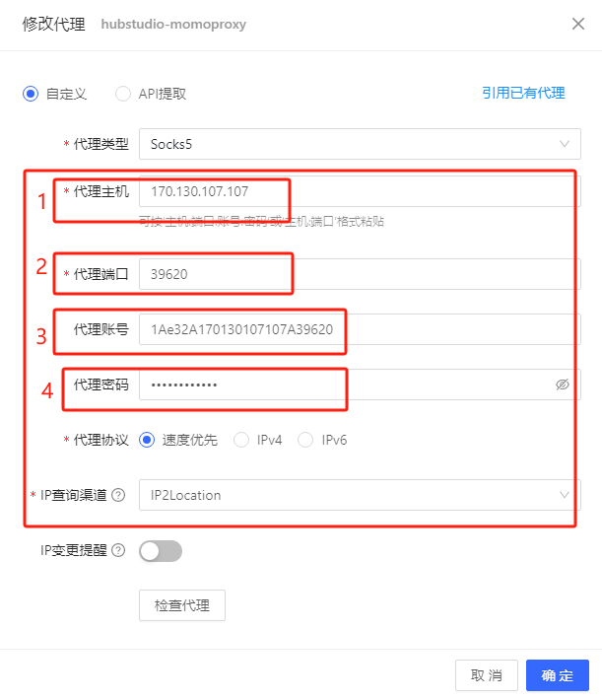This screenshot has width=602, height=700.
Task: Click the 修改代理 dialog title
Action: [x=53, y=24]
